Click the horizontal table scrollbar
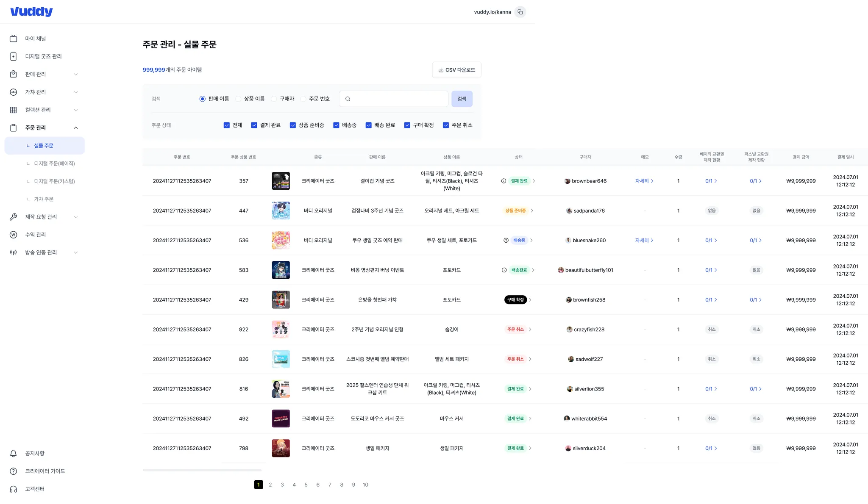868x504 pixels. 202,470
